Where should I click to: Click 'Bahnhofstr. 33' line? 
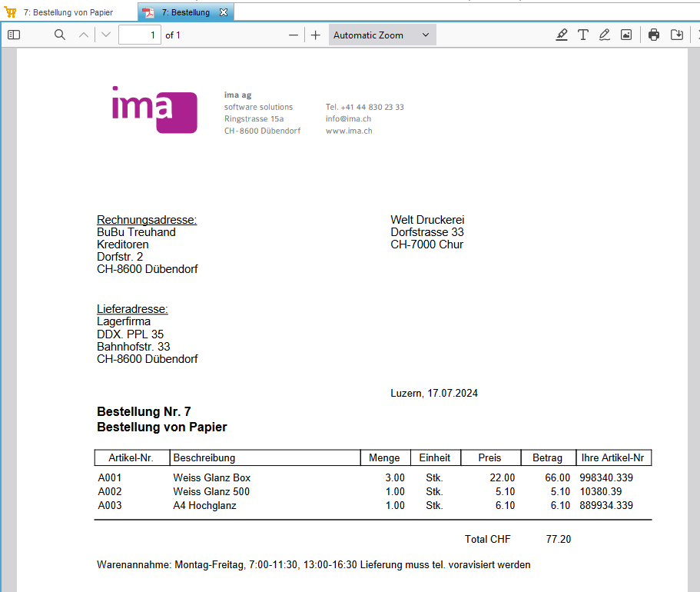pyautogui.click(x=134, y=347)
